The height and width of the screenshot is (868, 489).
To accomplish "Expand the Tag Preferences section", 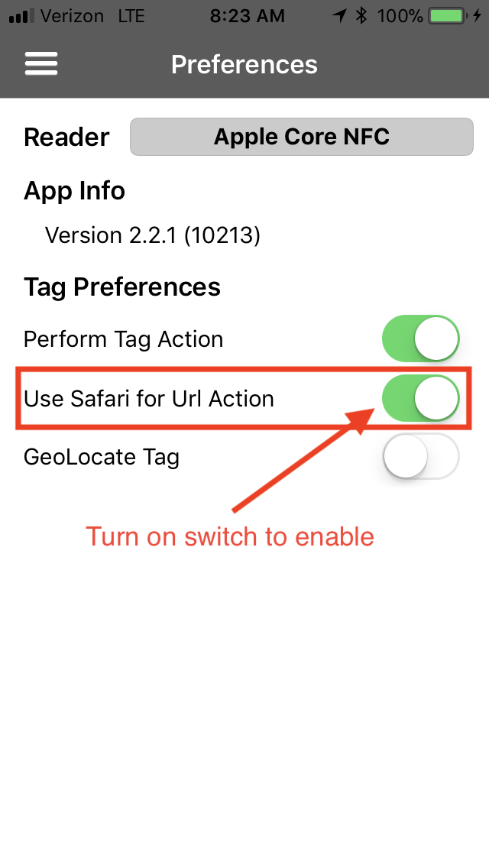I will (122, 287).
